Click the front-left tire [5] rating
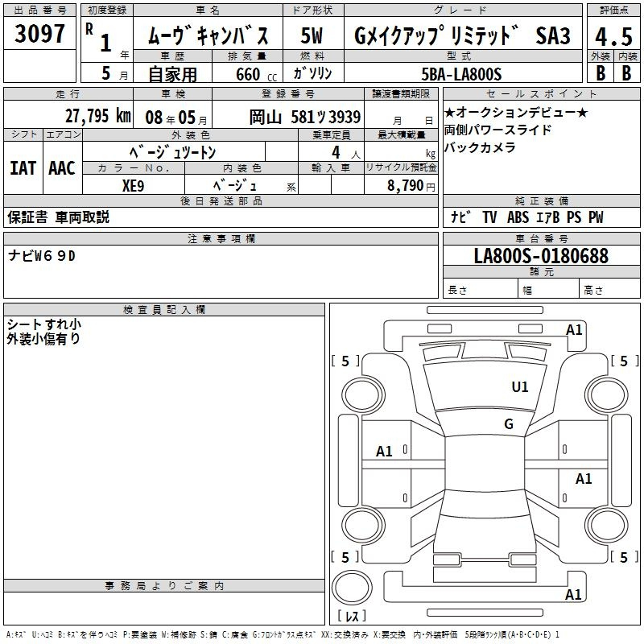Screen dimensions: 644x644 click(345, 361)
